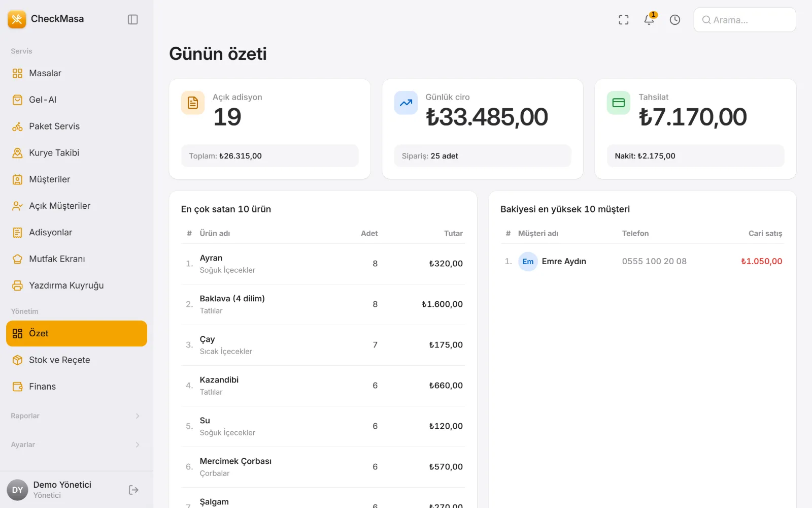812x508 pixels.
Task: Expand the Raporlar section
Action: [77, 416]
